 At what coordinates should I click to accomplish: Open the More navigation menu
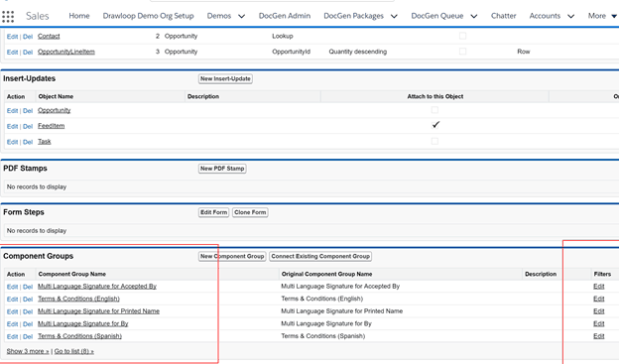tap(602, 16)
